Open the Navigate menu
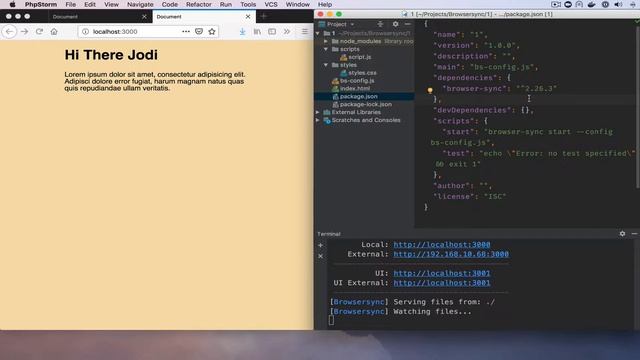 [140, 4]
